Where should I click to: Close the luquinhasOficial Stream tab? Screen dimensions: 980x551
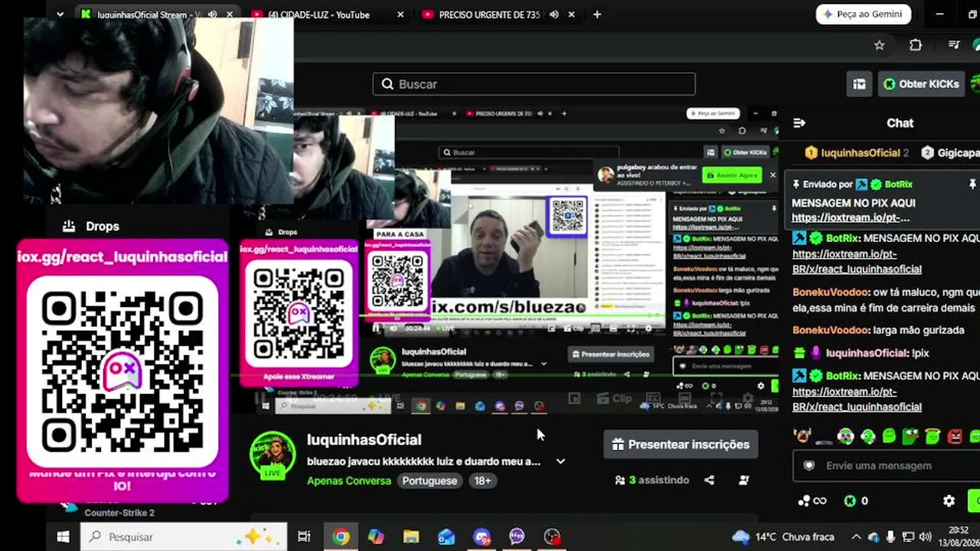tap(229, 15)
